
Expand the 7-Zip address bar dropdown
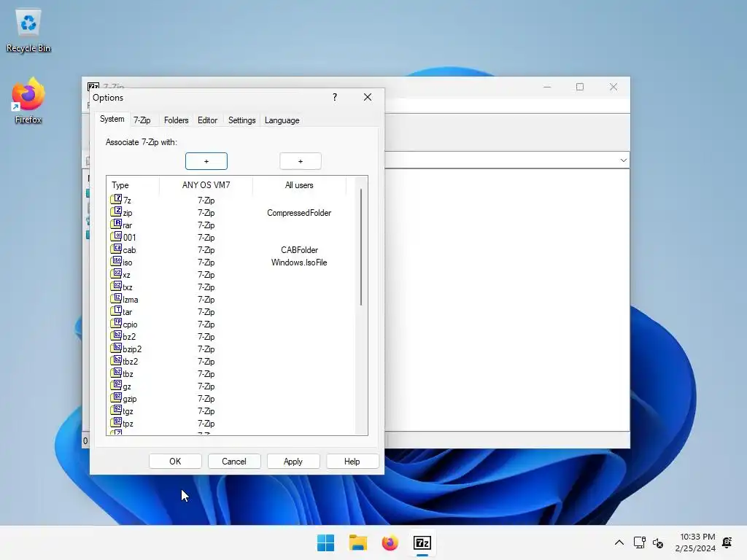pos(623,160)
